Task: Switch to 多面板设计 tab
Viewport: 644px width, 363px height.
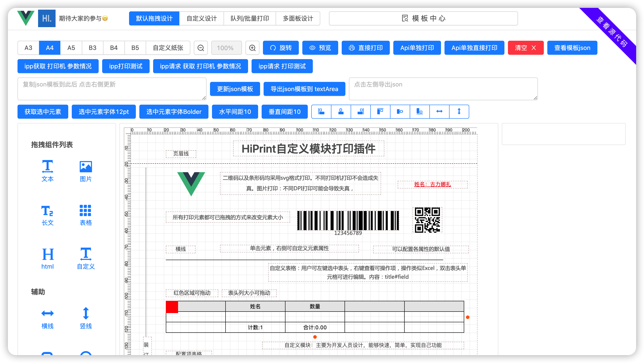Action: 298,18
